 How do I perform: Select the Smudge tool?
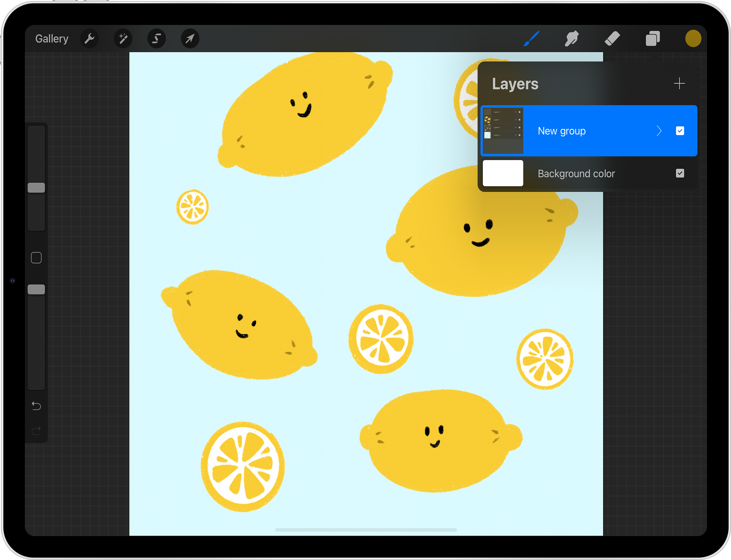(572, 39)
